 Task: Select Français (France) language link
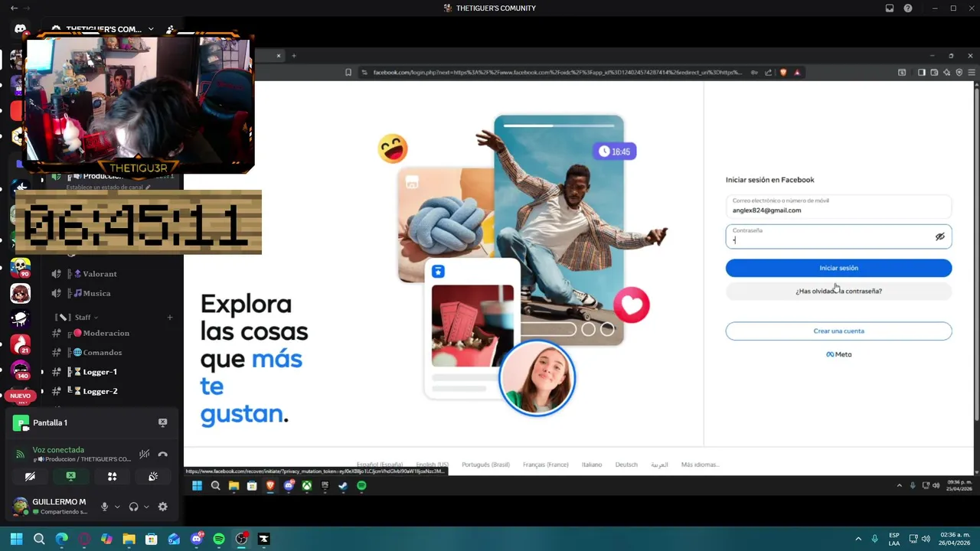[x=546, y=465]
